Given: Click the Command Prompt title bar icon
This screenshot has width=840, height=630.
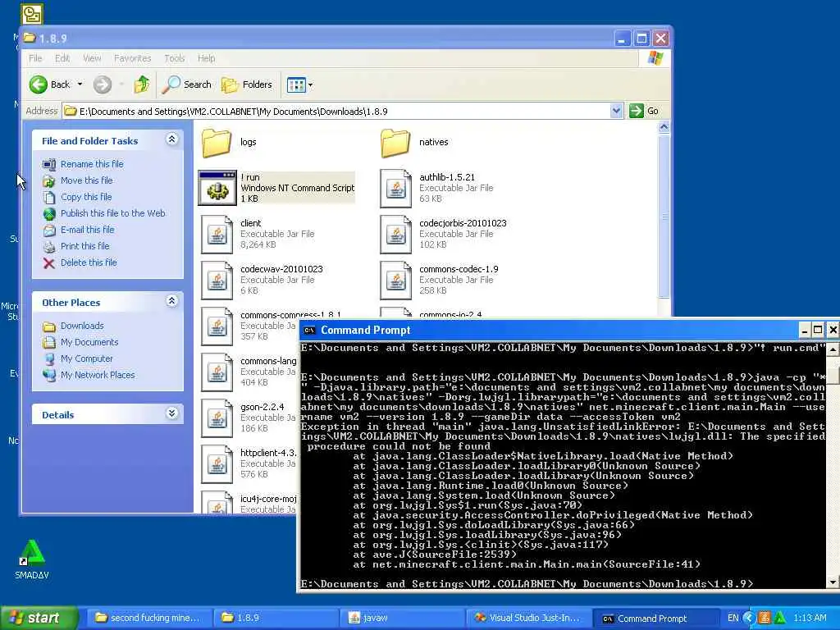Looking at the screenshot, I should [309, 330].
